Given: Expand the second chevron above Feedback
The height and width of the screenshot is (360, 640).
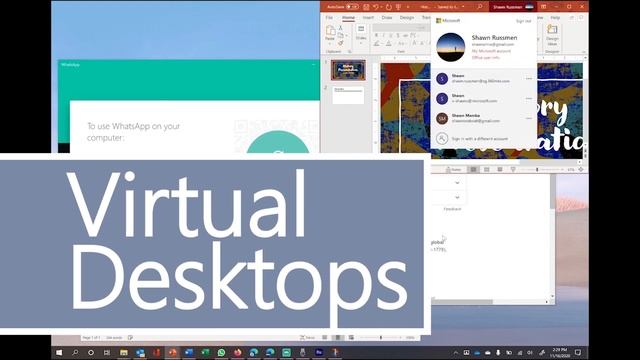Looking at the screenshot, I should click(457, 197).
